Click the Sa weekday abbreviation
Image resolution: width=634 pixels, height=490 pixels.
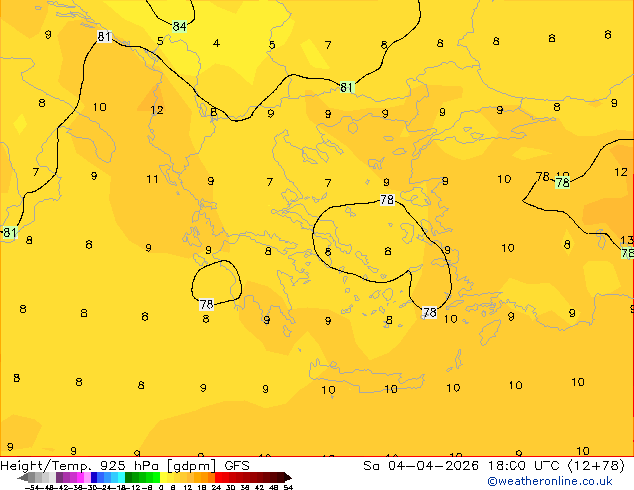[x=371, y=466]
